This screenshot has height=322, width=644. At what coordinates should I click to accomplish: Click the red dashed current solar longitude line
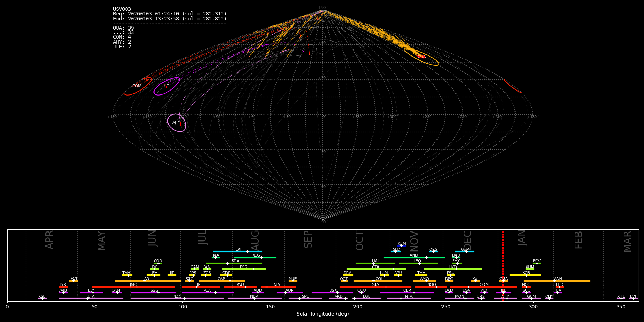[x=503, y=265]
